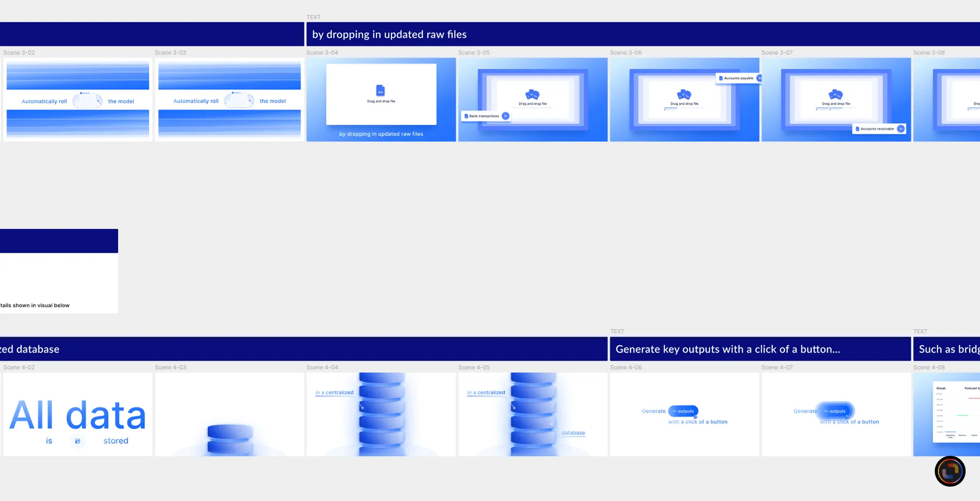The image size is (980, 501).
Task: Click 'Scene 3-02' frame label
Action: point(19,52)
